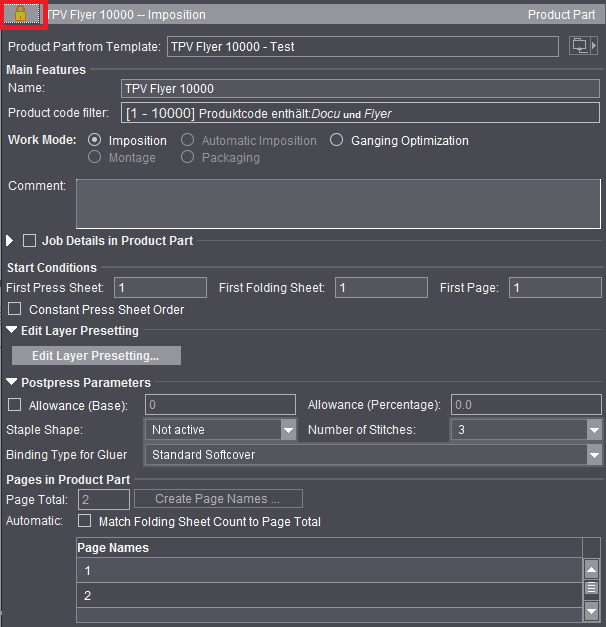Enable Constant Press Sheet Order
606x627 pixels.
click(15, 310)
